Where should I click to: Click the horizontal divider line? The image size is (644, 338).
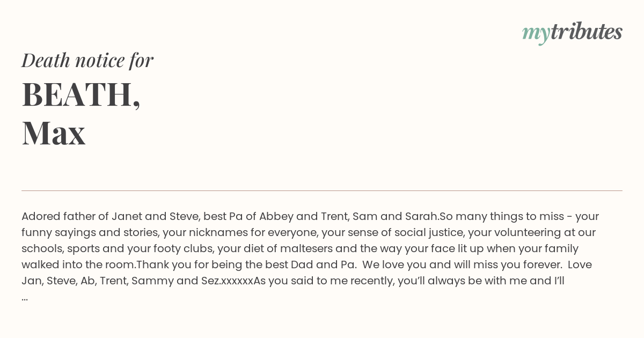tap(322, 190)
